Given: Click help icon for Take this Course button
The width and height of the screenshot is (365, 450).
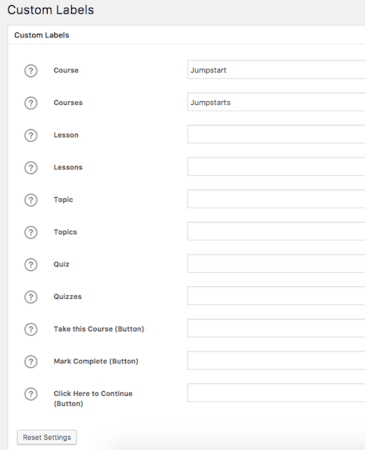Looking at the screenshot, I should [31, 329].
